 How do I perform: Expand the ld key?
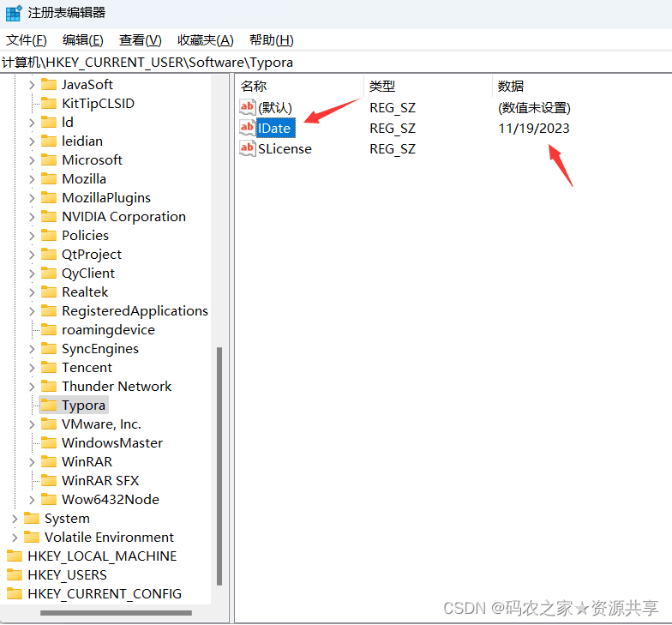pyautogui.click(x=32, y=123)
